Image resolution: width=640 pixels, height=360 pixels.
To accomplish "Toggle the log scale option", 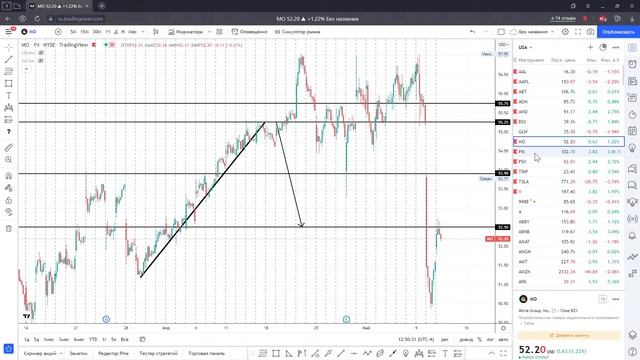I will (490, 340).
